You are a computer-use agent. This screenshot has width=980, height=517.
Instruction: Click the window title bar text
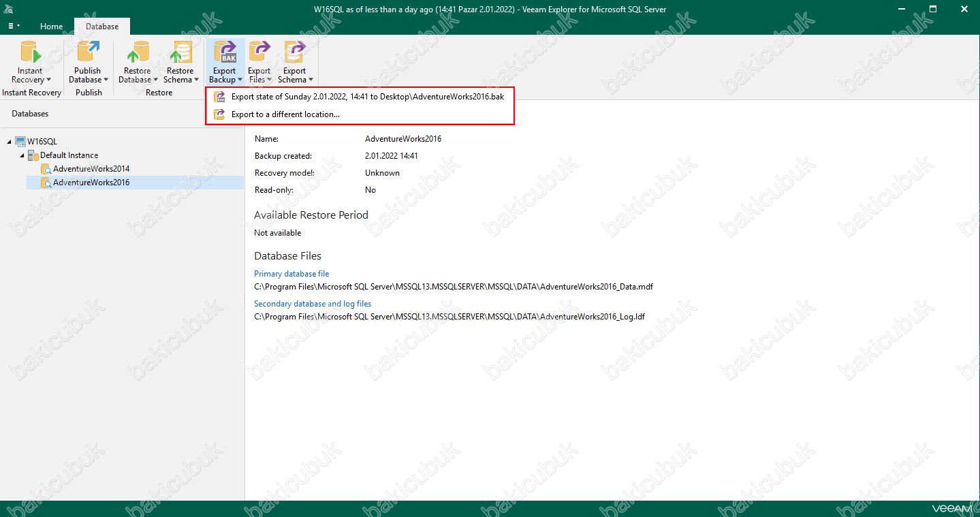coord(490,10)
